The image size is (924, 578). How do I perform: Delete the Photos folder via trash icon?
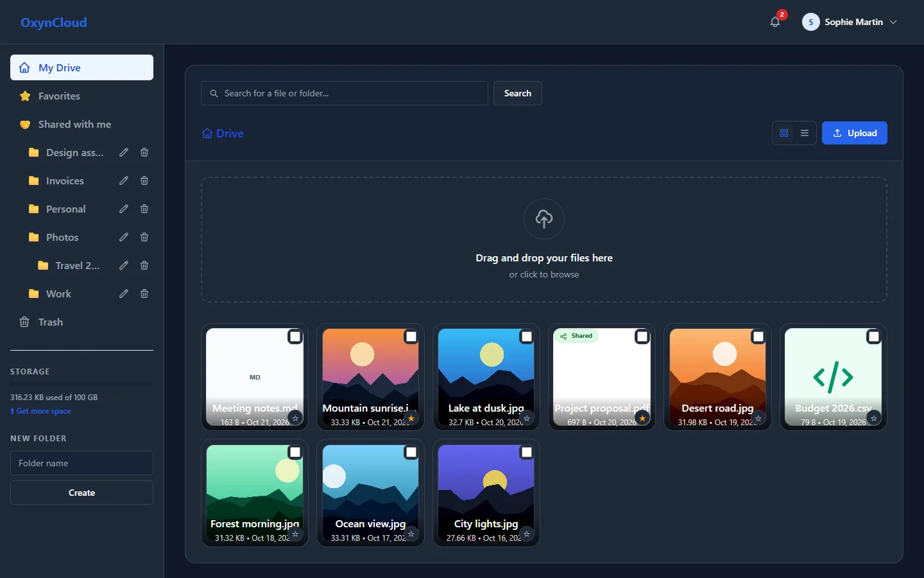144,237
